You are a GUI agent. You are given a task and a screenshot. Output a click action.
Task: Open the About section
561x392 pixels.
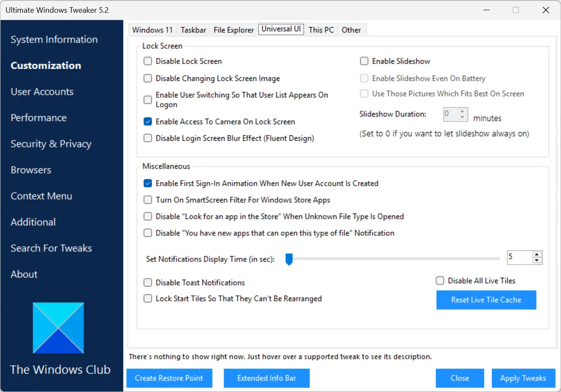[x=24, y=274]
